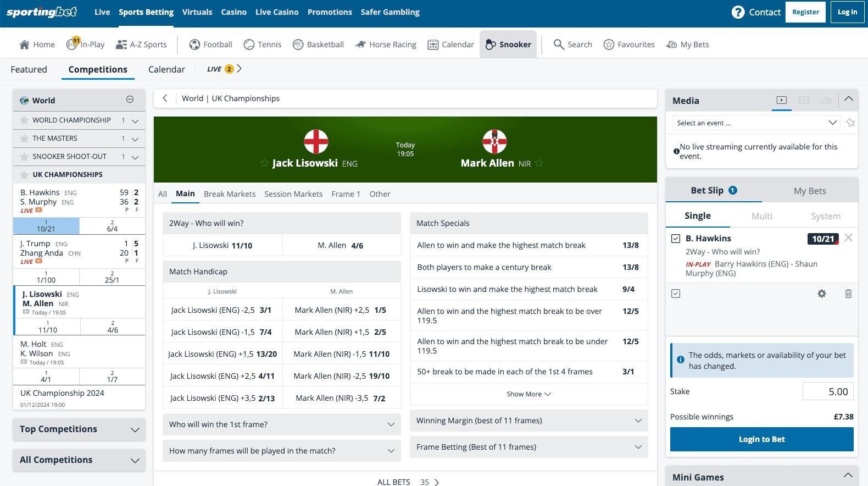Click Login to Bet
The width and height of the screenshot is (868, 486).
pyautogui.click(x=762, y=439)
